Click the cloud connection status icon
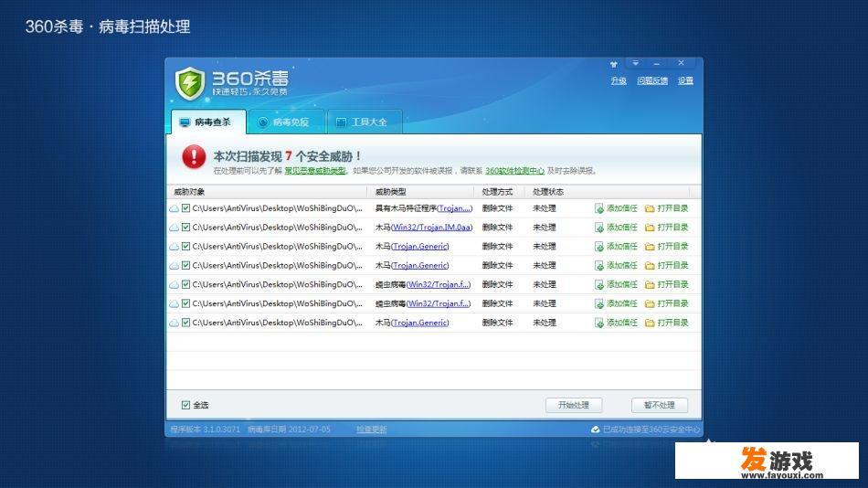Screen dimensions: 868x488 [595, 430]
